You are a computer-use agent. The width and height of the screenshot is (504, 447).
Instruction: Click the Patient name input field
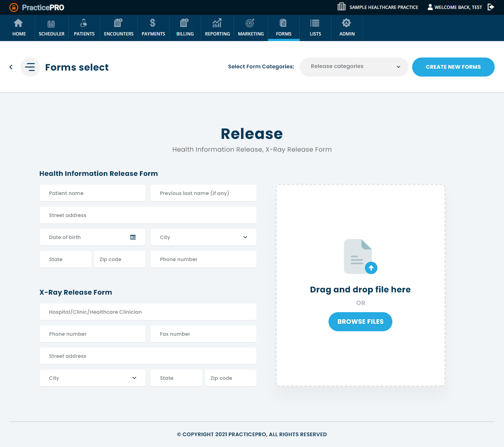tap(93, 193)
